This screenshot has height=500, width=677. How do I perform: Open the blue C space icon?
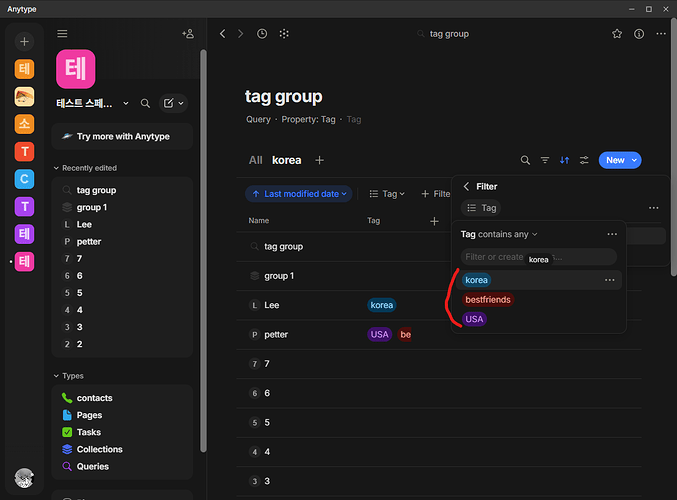[25, 179]
